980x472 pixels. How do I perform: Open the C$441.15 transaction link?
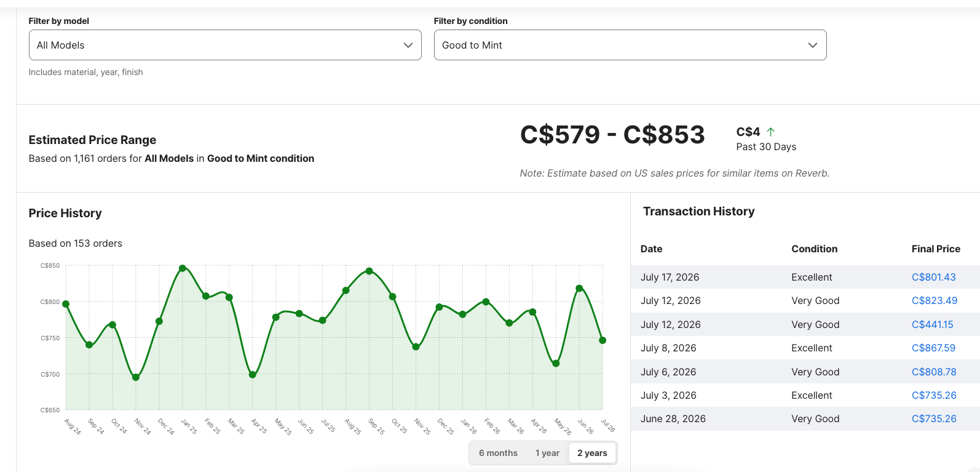[932, 324]
